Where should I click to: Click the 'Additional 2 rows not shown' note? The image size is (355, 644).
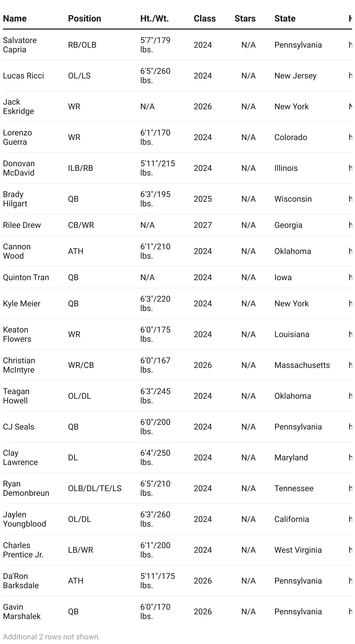[52, 637]
